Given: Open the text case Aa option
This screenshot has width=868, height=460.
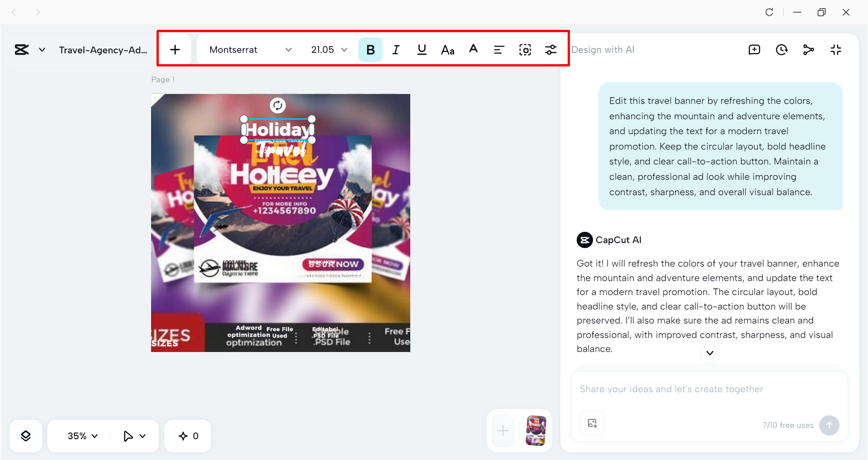Looking at the screenshot, I should point(448,50).
